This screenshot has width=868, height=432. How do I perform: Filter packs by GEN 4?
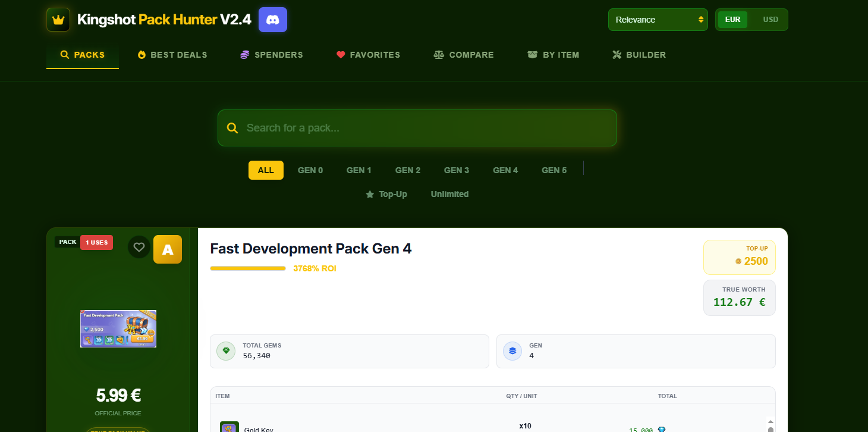tap(505, 170)
